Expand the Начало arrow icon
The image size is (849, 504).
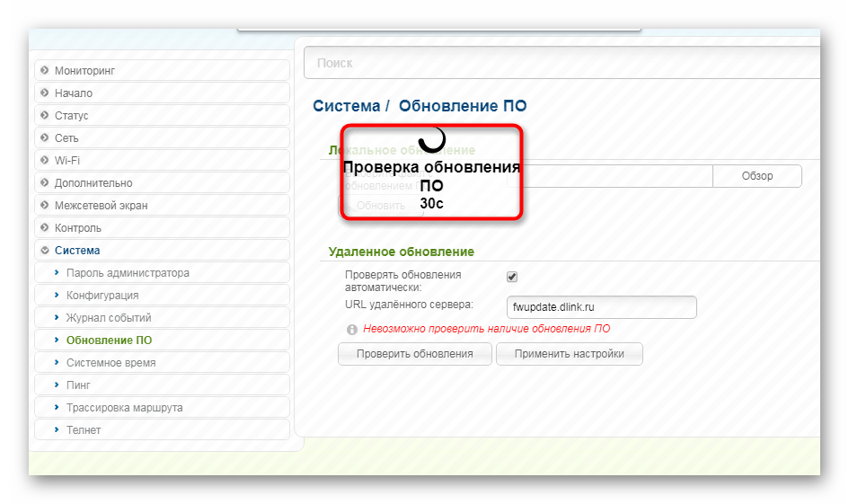(x=45, y=93)
